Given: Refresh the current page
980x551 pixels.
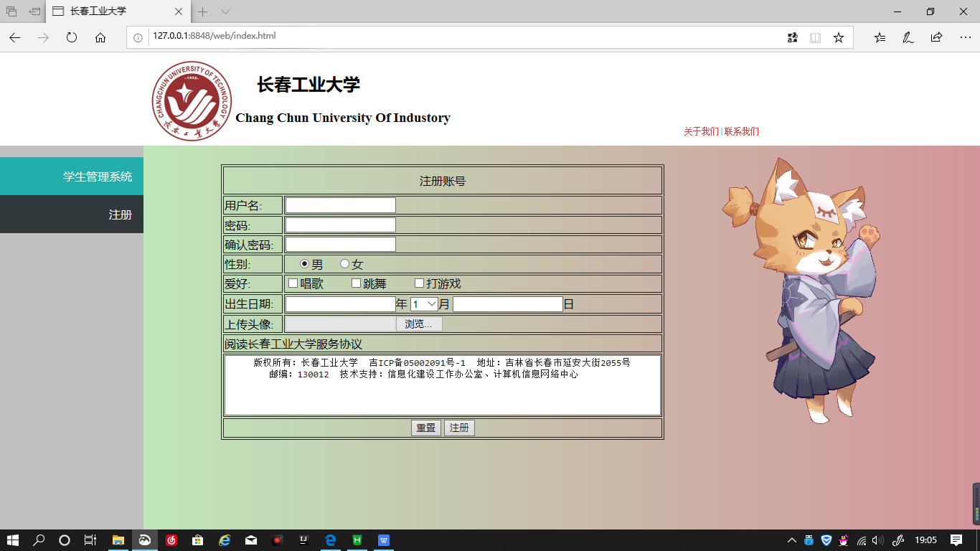Looking at the screenshot, I should pos(72,37).
